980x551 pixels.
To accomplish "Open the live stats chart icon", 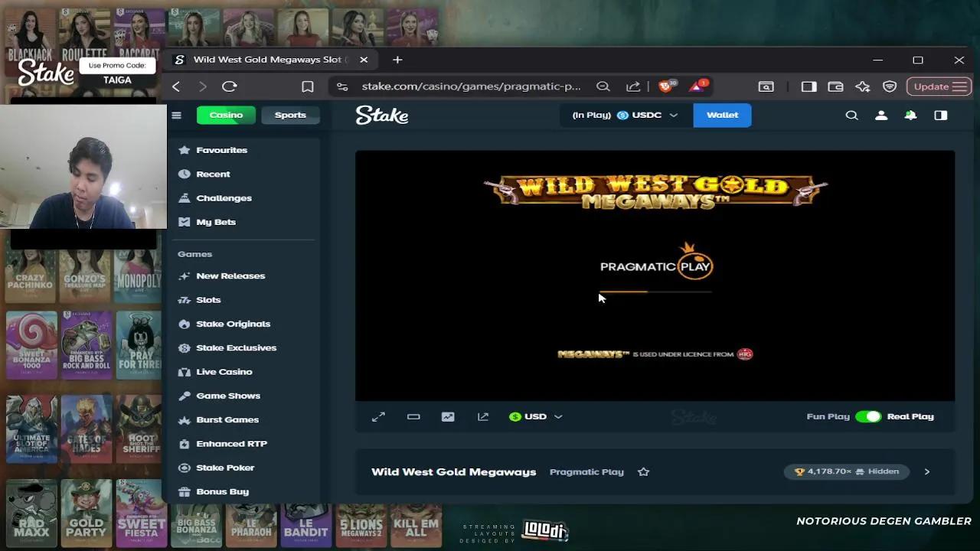I will 448,416.
